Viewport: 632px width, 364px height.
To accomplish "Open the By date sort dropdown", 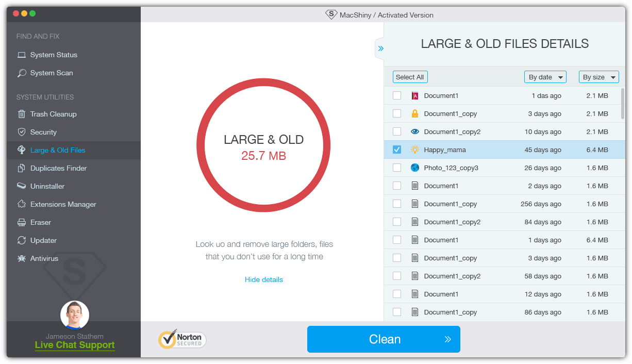I will pyautogui.click(x=545, y=77).
